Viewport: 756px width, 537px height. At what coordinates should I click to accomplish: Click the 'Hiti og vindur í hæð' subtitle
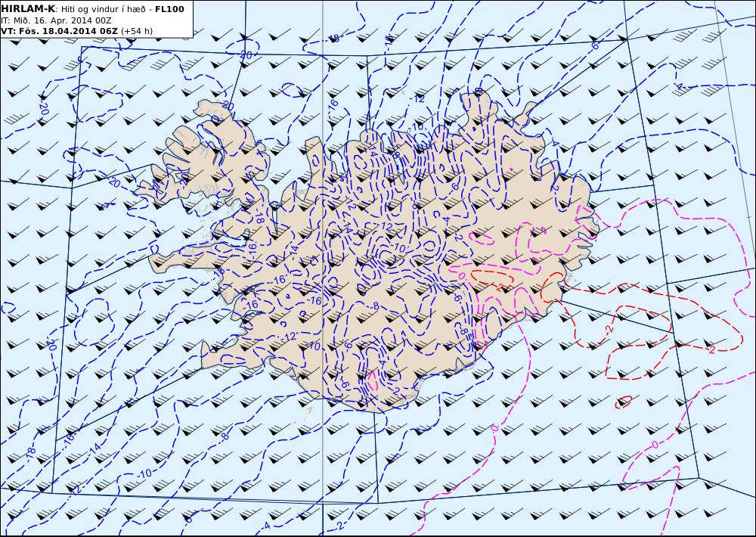[103, 9]
